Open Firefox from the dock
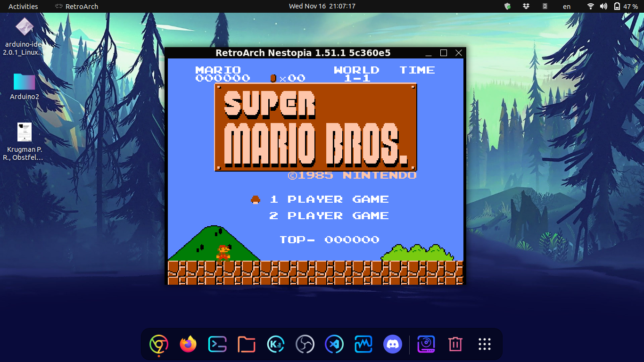The image size is (644, 362). click(x=188, y=344)
